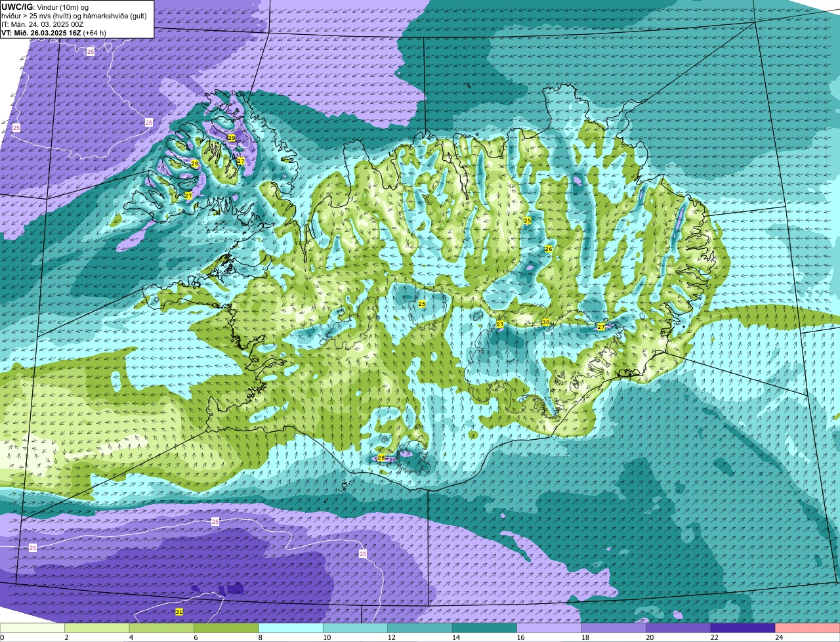Click the valid time 'VT: Mið. 26.03.2025 16Z'
Screen dimensions: 840x642
(x=41, y=33)
